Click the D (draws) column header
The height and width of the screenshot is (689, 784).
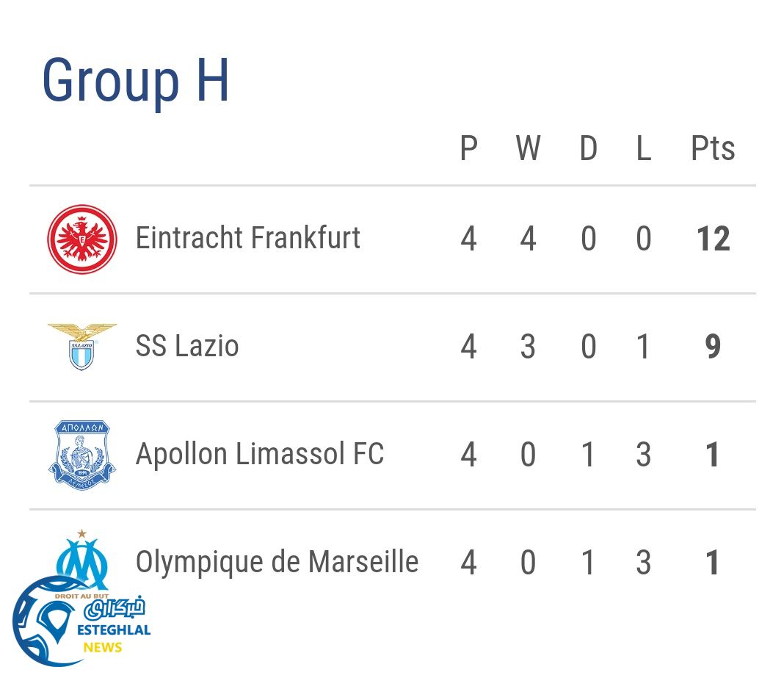[588, 148]
